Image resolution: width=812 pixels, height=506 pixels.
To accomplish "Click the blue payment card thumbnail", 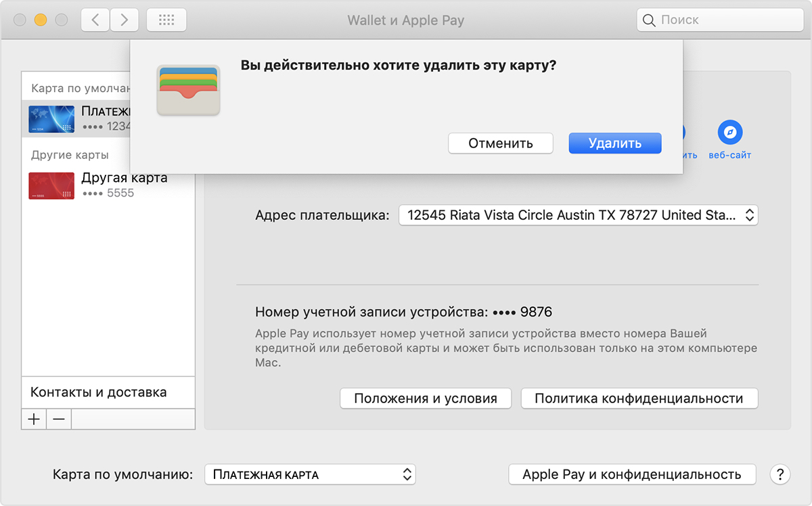I will [51, 119].
